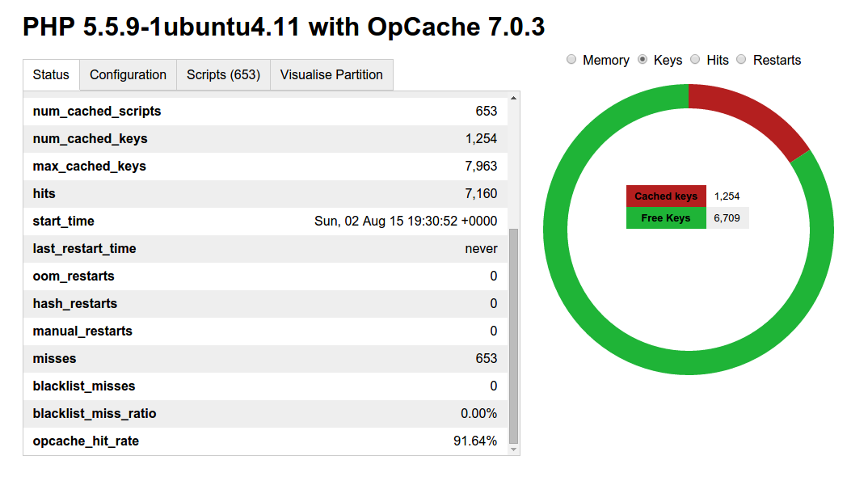Click the 'never' last restart value

point(481,249)
